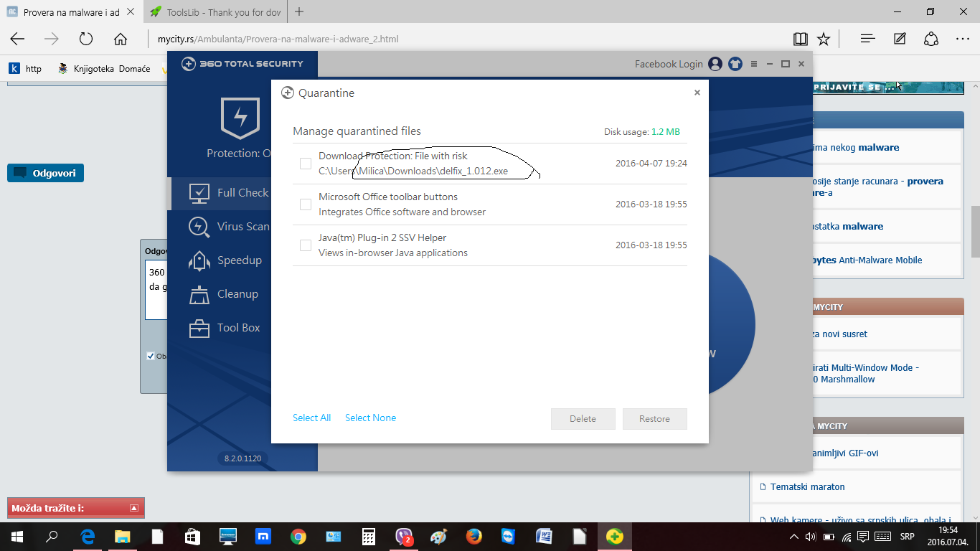Tick checkbox for Java Plug-in 2 SSV Helper
The width and height of the screenshot is (980, 551).
pyautogui.click(x=306, y=245)
